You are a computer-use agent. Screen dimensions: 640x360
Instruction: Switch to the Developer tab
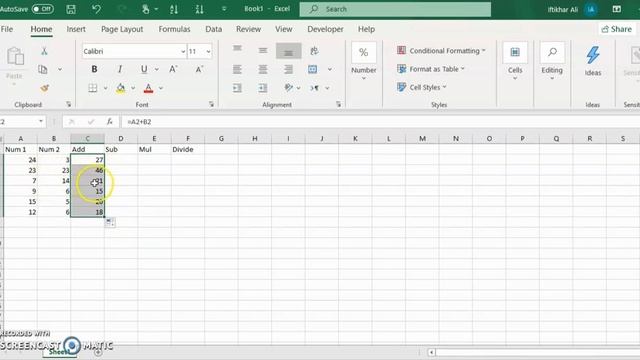click(325, 29)
